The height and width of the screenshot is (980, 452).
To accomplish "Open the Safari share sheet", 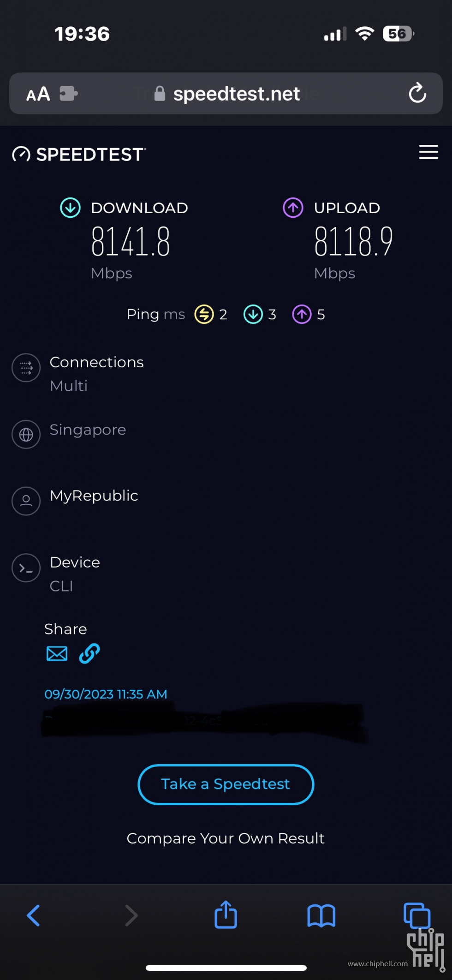I will pos(226,914).
